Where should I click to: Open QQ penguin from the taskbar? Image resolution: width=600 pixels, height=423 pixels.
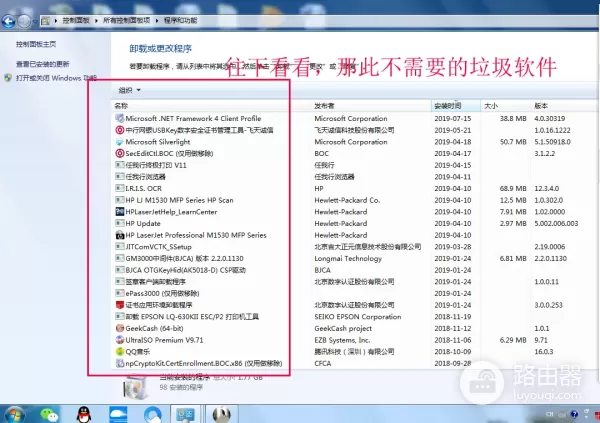pos(84,415)
